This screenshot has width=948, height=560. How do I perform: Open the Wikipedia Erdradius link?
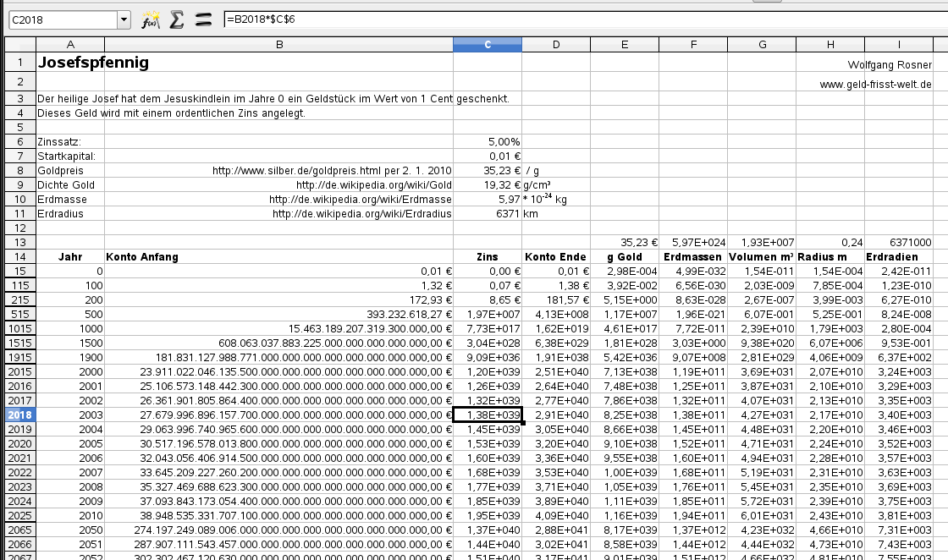click(361, 213)
